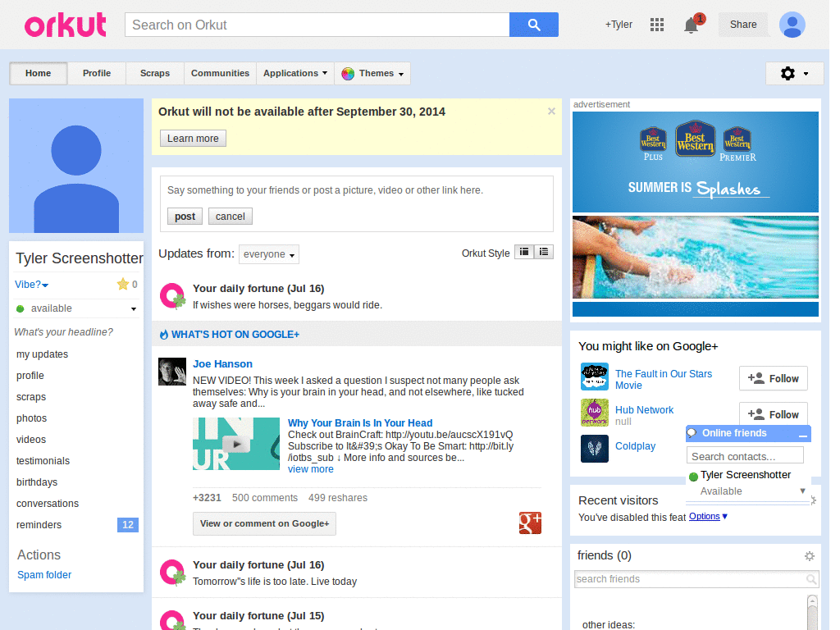
Task: Open Joe Hanson's name link
Action: tap(222, 363)
